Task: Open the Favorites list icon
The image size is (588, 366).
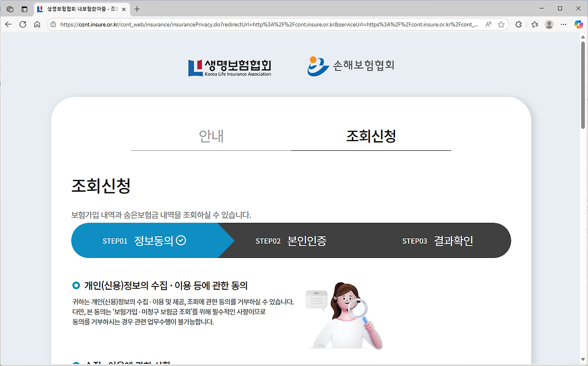Action: [x=535, y=24]
